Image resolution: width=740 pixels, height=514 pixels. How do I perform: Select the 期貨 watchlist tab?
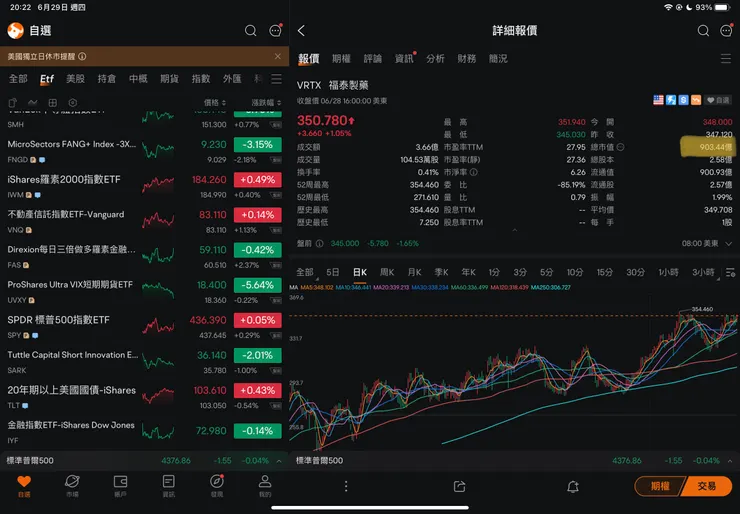point(169,79)
